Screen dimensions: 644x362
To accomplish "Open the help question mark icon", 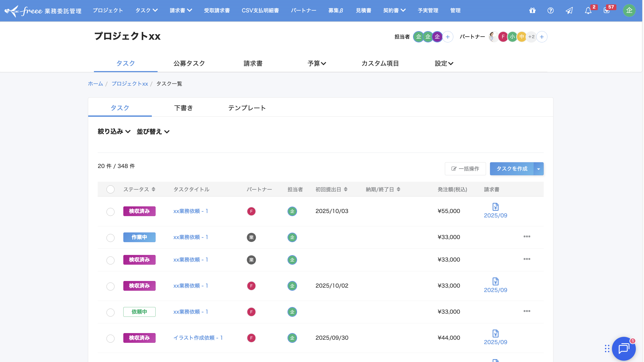I will coord(551,11).
